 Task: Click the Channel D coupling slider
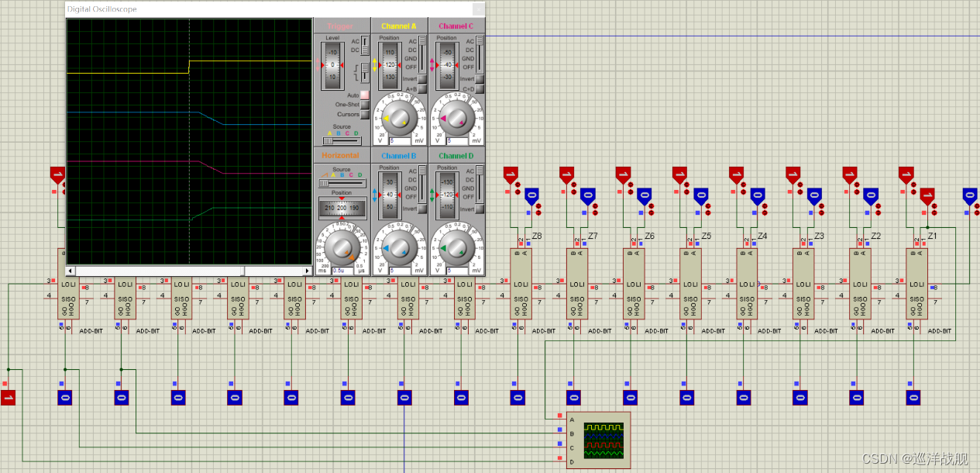(480, 184)
